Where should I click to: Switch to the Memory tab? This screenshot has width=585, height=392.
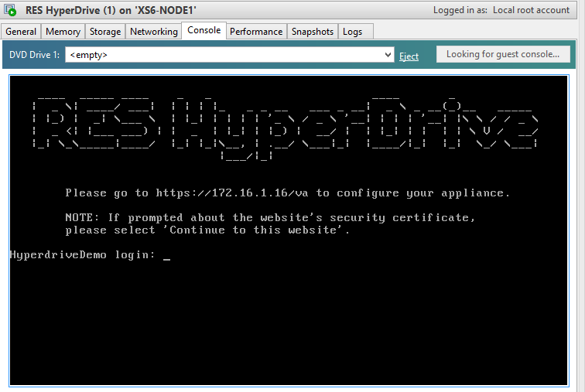point(63,32)
